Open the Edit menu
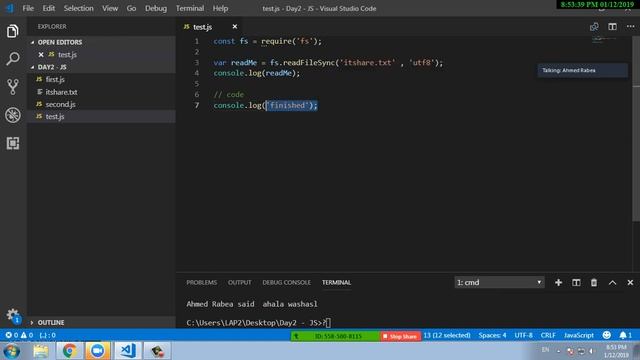The height and width of the screenshot is (360, 640). coord(49,8)
